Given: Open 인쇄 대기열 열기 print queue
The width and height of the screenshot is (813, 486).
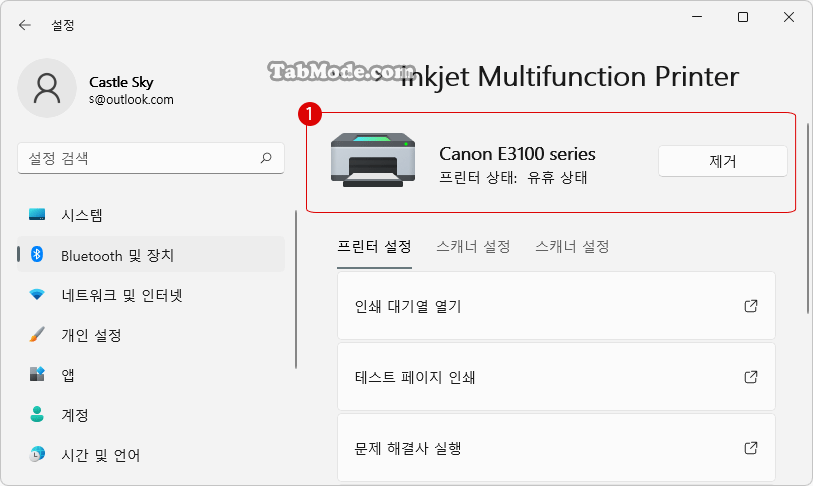Looking at the screenshot, I should 556,306.
